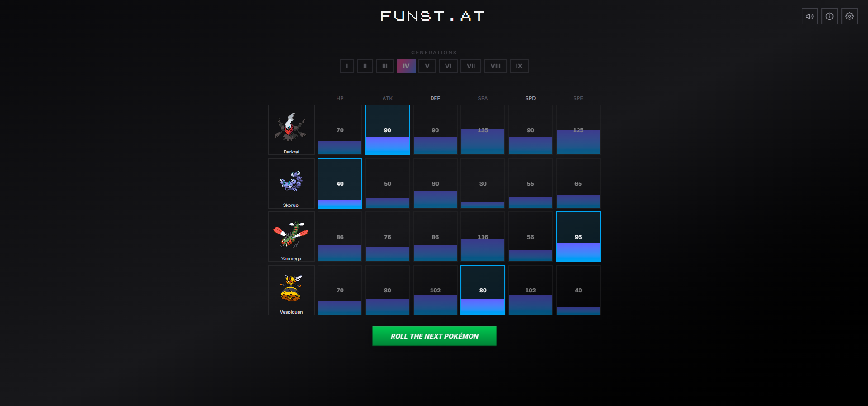This screenshot has height=406, width=868.
Task: Click Vespiquen's DEF 102 cell
Action: pos(435,290)
